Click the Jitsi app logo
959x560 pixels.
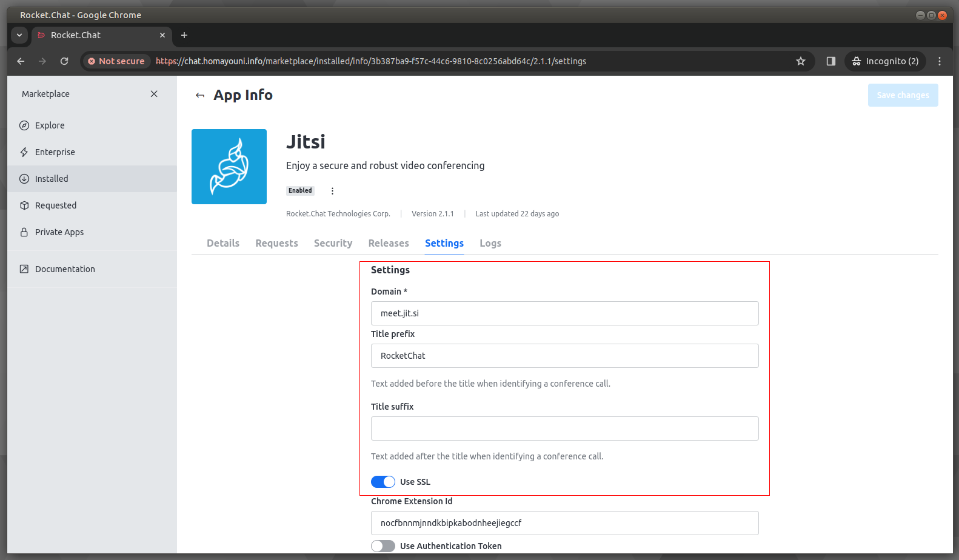[x=229, y=167]
